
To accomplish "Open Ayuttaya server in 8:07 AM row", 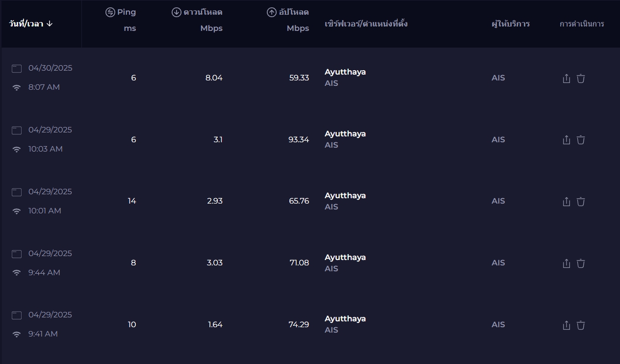I will [345, 72].
